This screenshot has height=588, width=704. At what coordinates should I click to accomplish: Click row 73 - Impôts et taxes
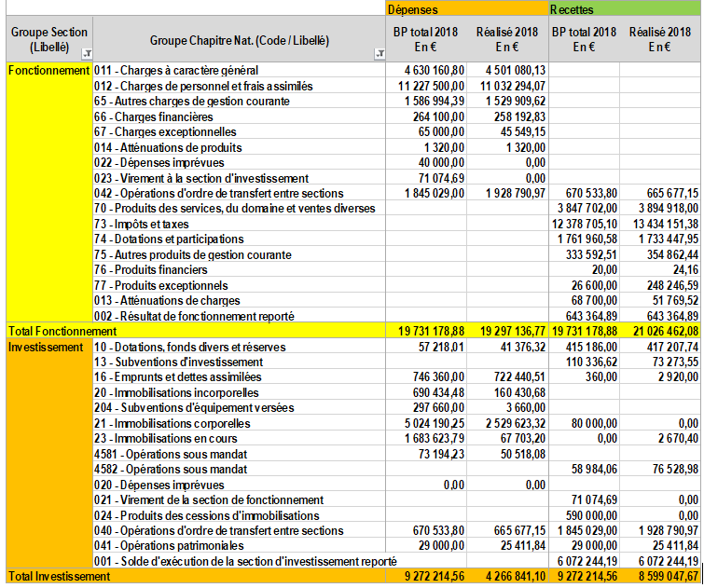click(142, 224)
